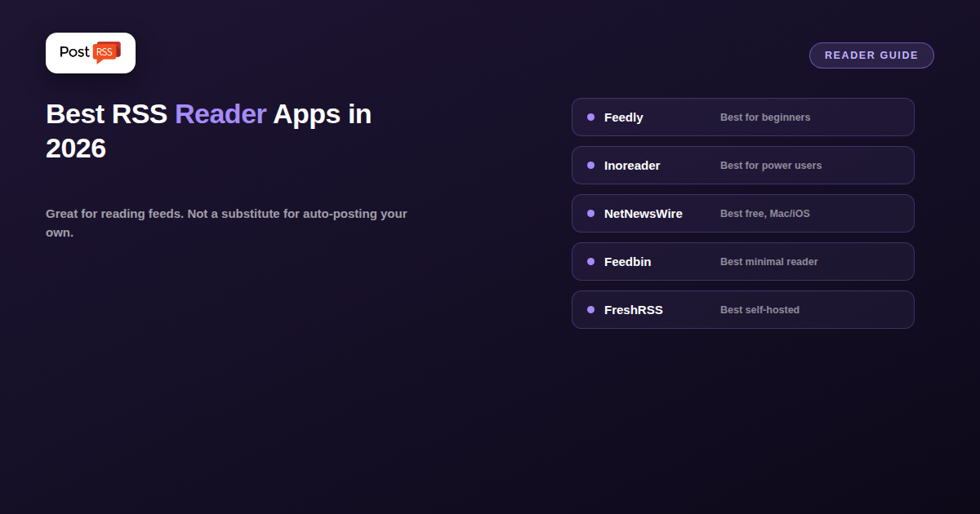Select the Feedbin card

tap(742, 262)
